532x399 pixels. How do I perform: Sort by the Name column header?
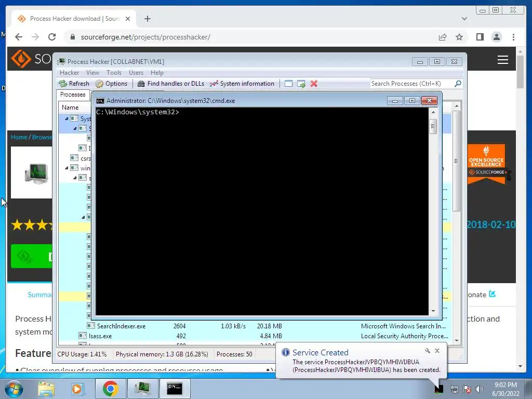(70, 108)
